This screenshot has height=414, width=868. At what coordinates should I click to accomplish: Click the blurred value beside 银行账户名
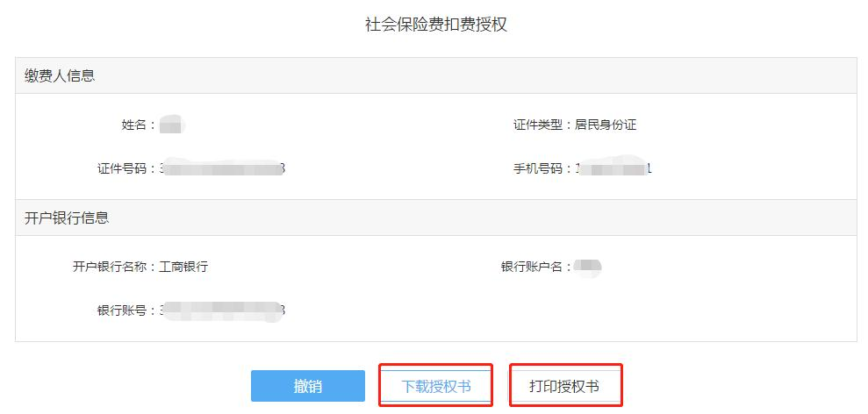[587, 267]
